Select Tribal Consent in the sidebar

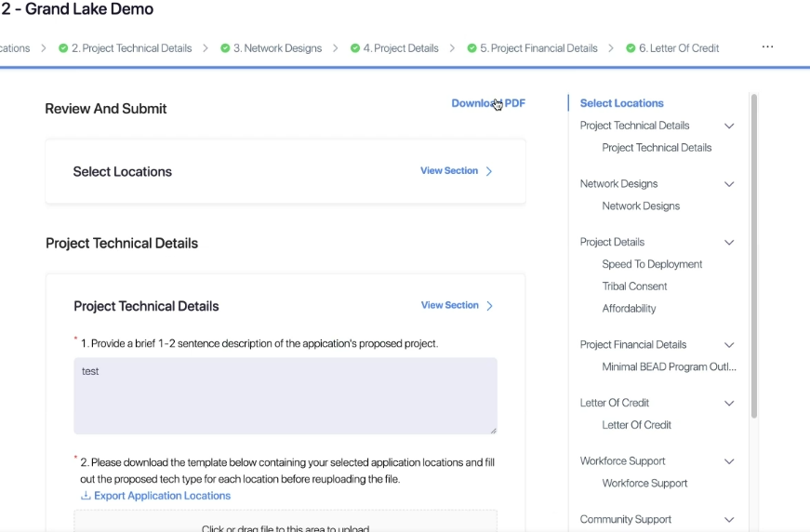coord(634,286)
